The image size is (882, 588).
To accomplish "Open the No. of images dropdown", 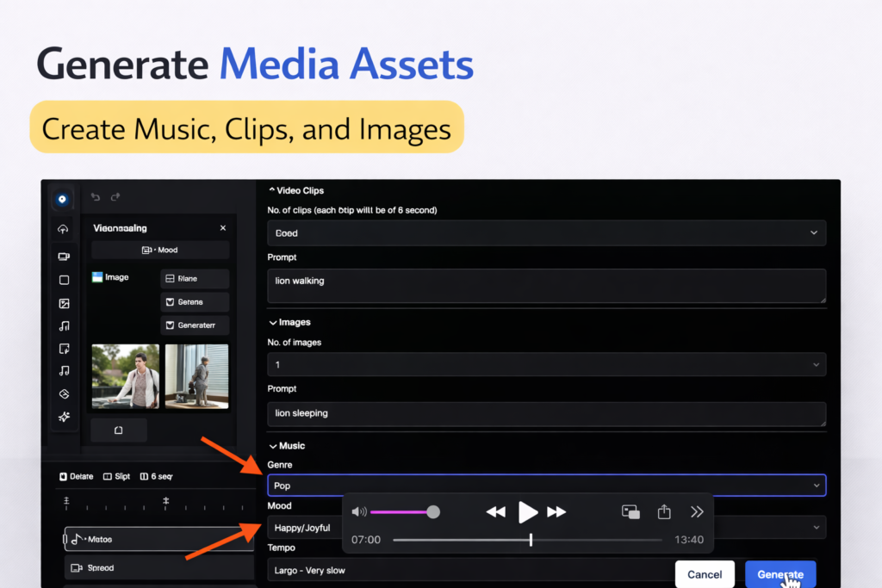I will [546, 364].
